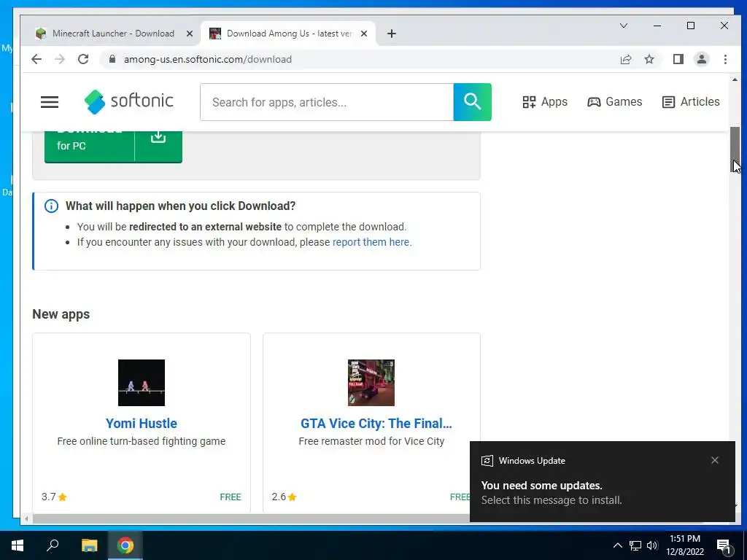747x560 pixels.
Task: Share this page icon
Action: pyautogui.click(x=625, y=59)
